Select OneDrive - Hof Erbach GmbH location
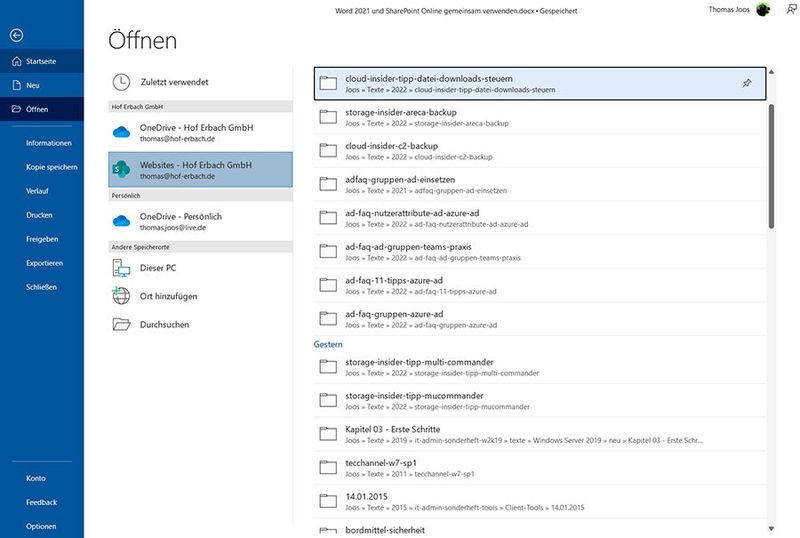This screenshot has width=800, height=538. pos(201,133)
